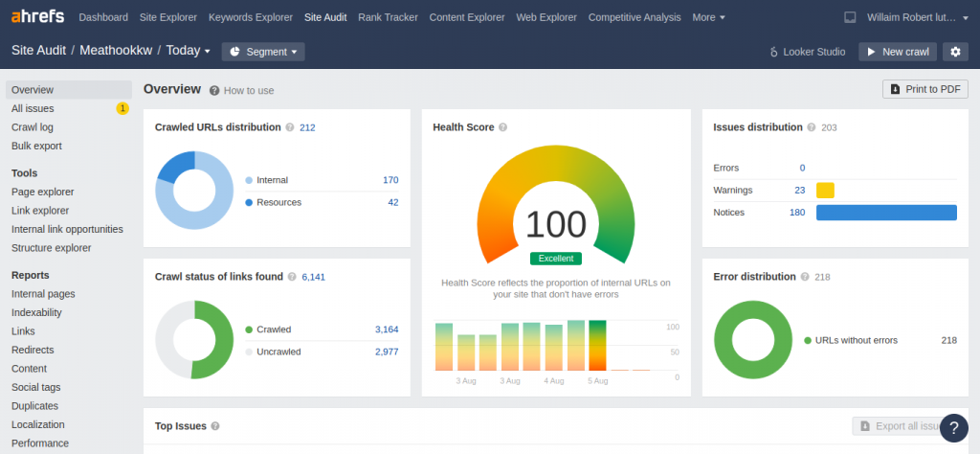Click Notices count 180
This screenshot has width=980, height=454.
797,213
